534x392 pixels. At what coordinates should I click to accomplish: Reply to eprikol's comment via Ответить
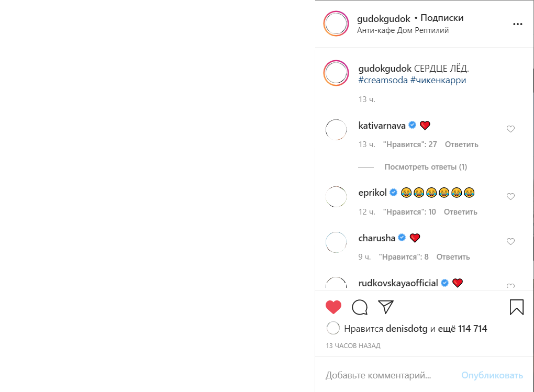click(460, 212)
